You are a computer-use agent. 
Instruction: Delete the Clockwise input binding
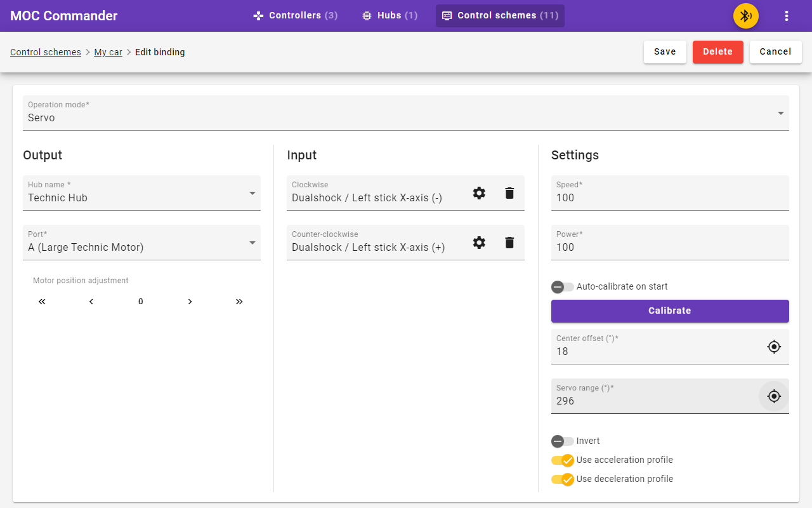point(509,193)
